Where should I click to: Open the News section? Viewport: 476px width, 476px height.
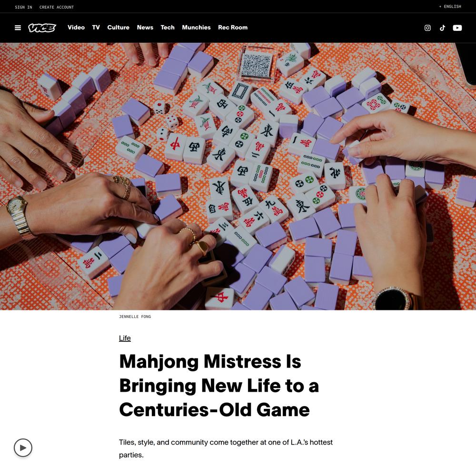[145, 27]
